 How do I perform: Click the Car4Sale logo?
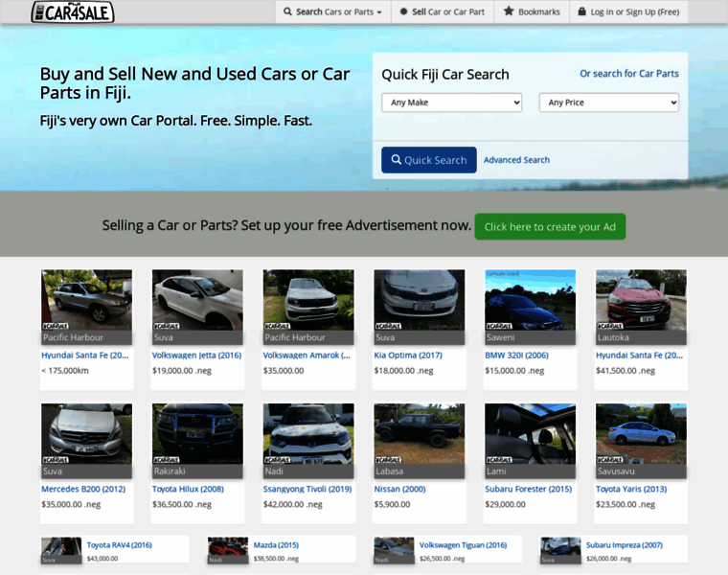(73, 12)
